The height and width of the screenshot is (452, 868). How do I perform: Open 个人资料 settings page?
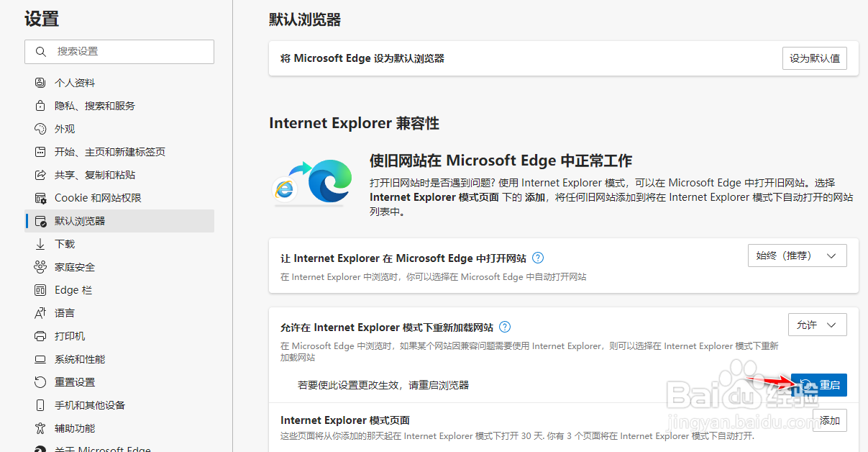pyautogui.click(x=119, y=83)
